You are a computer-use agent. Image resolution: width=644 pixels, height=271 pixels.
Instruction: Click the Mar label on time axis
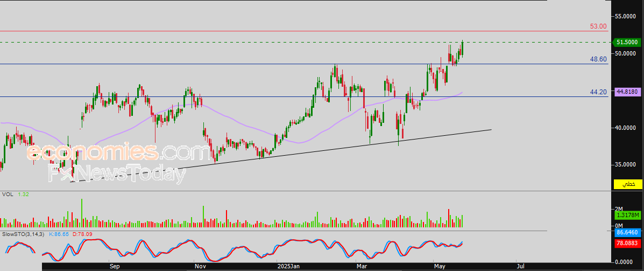pos(362,267)
